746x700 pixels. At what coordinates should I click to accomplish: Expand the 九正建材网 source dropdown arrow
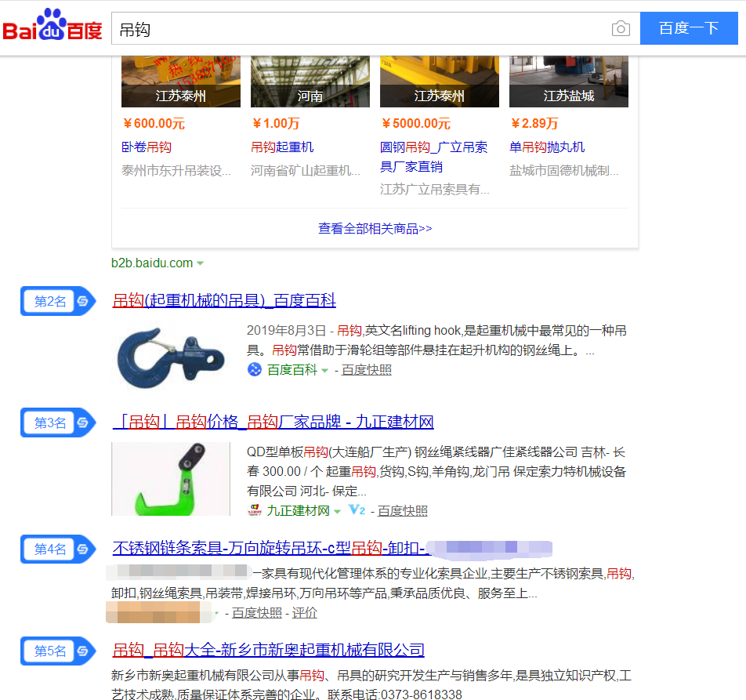(x=337, y=511)
